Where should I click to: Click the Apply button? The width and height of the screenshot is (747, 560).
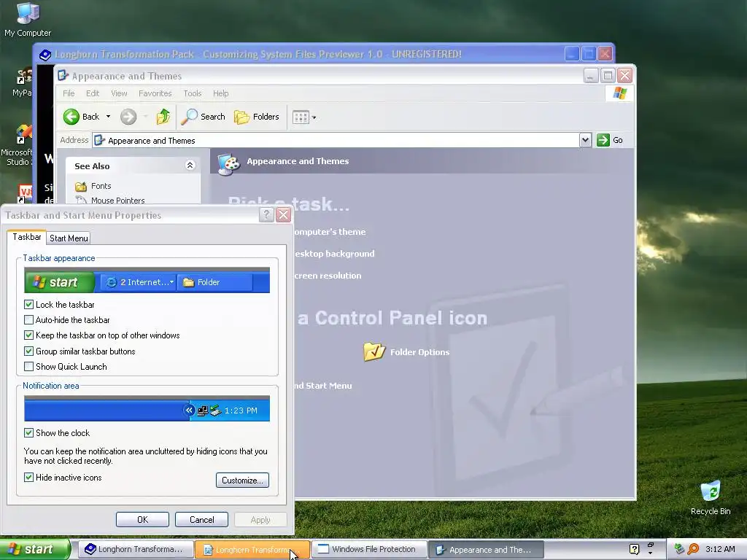pyautogui.click(x=260, y=519)
